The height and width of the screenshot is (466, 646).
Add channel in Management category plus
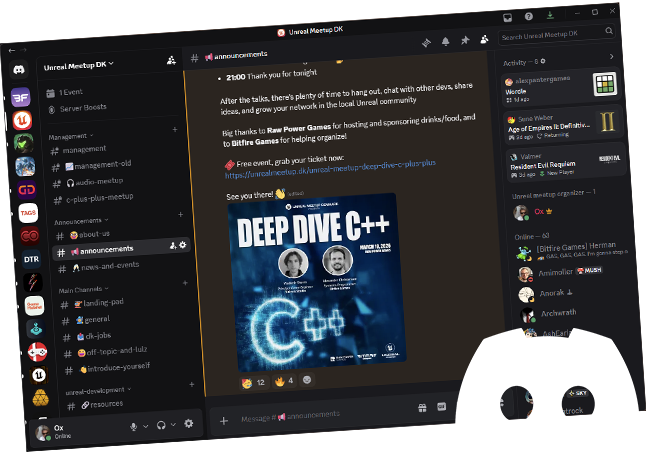(175, 129)
